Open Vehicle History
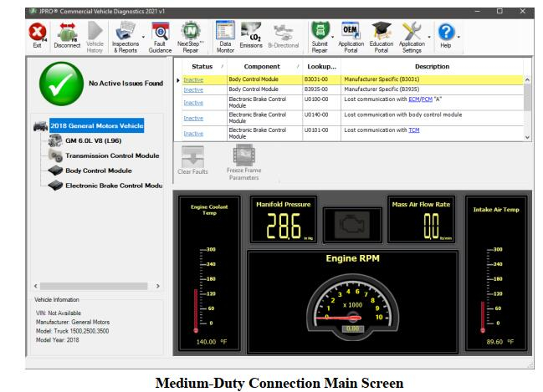The image size is (543, 392). [x=95, y=37]
